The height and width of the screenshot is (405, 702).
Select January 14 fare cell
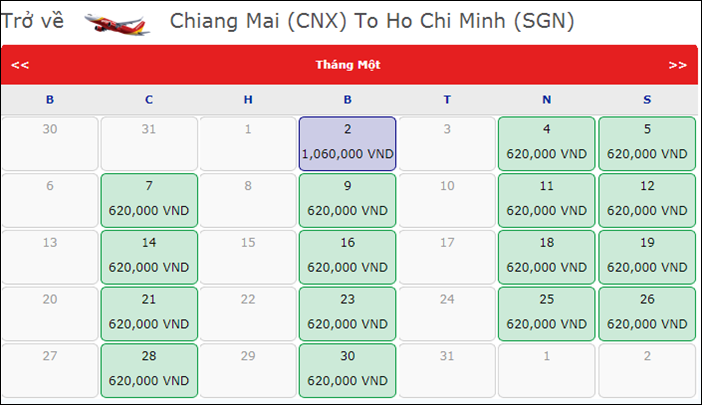point(149,257)
